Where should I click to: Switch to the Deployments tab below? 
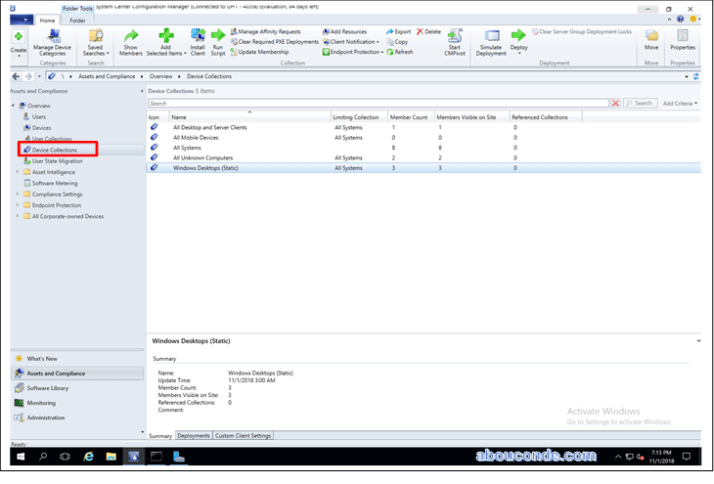pyautogui.click(x=193, y=436)
